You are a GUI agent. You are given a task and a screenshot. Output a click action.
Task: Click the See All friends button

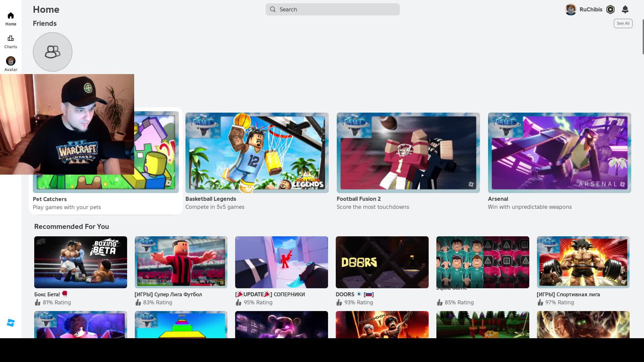pos(623,23)
